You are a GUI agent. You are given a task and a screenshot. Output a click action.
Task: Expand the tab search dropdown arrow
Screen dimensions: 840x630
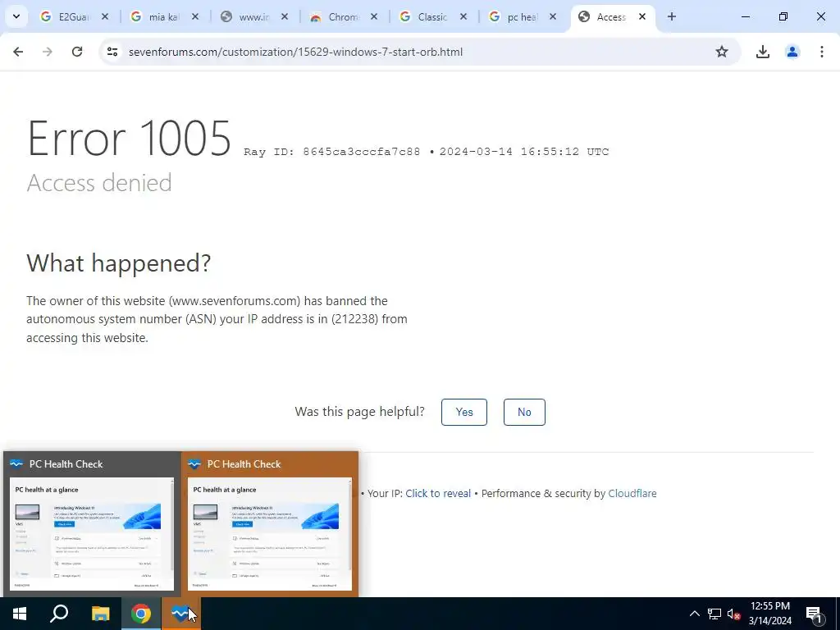[x=16, y=16]
